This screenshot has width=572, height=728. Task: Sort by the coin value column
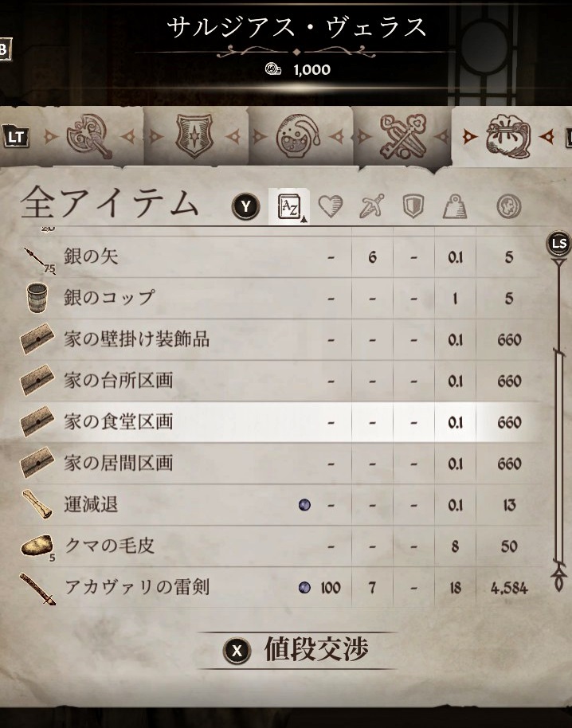point(509,206)
